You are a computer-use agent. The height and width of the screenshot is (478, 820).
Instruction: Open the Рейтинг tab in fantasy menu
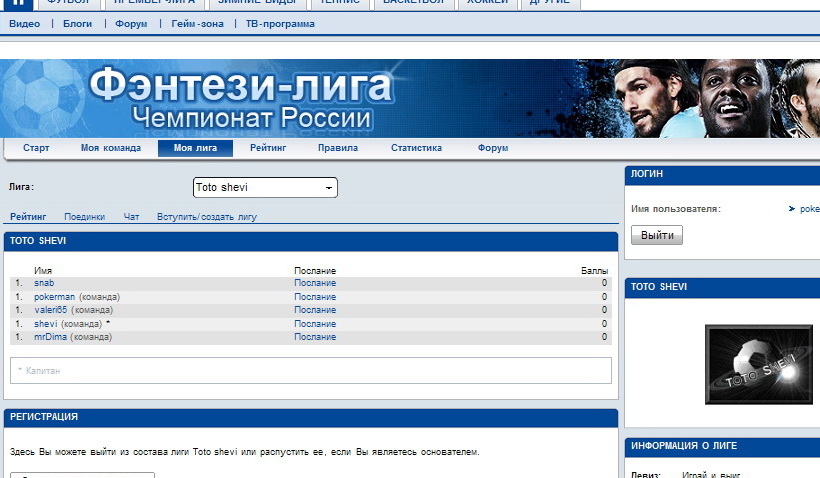[268, 148]
